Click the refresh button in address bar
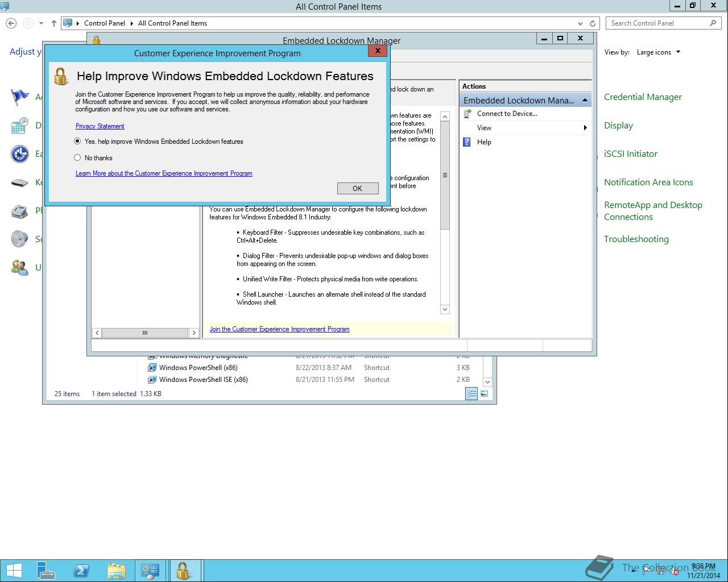728x582 pixels. [593, 23]
